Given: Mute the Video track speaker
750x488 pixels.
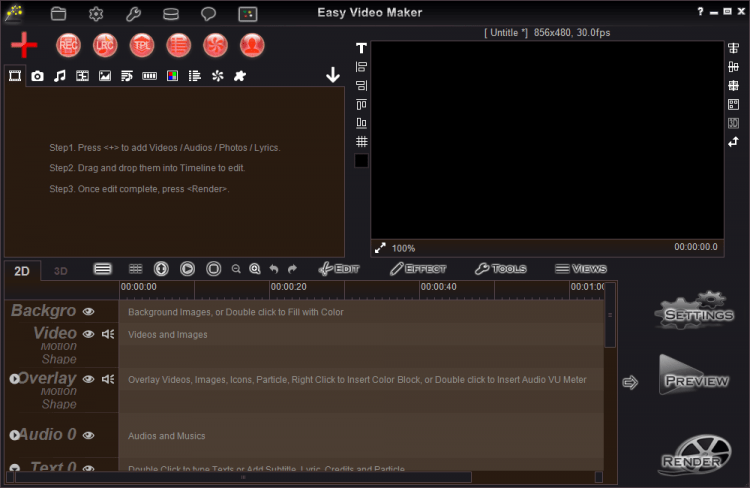Looking at the screenshot, I should [108, 334].
